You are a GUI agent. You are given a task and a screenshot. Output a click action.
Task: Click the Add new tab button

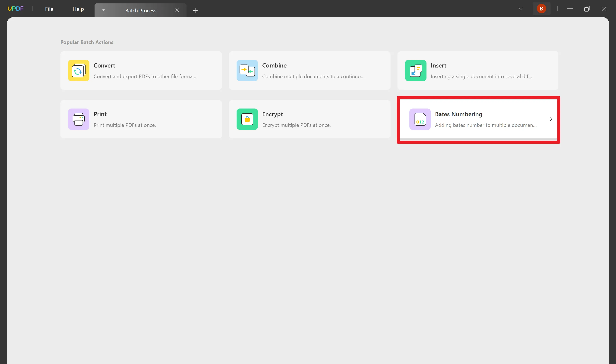tap(195, 10)
